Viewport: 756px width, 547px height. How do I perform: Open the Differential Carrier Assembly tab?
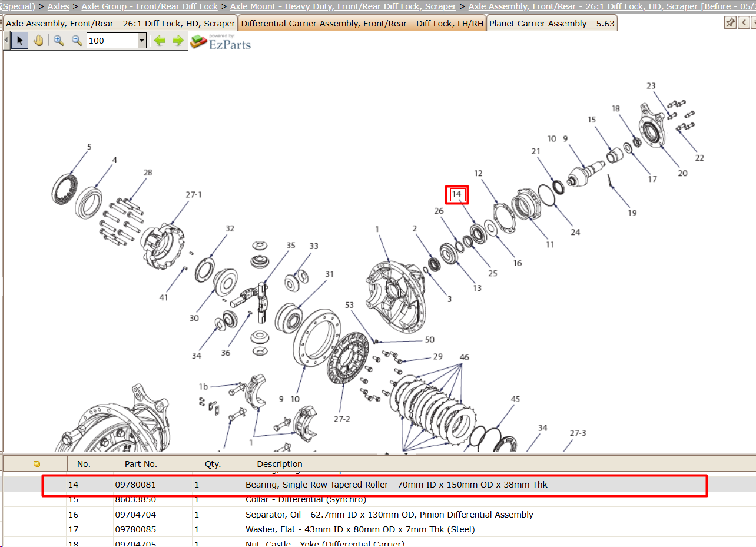362,24
